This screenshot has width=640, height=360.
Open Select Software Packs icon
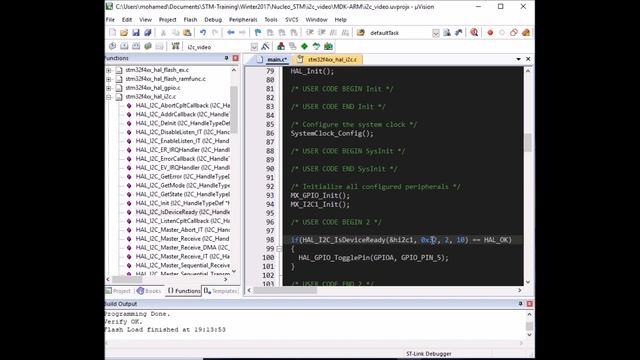pyautogui.click(x=316, y=47)
